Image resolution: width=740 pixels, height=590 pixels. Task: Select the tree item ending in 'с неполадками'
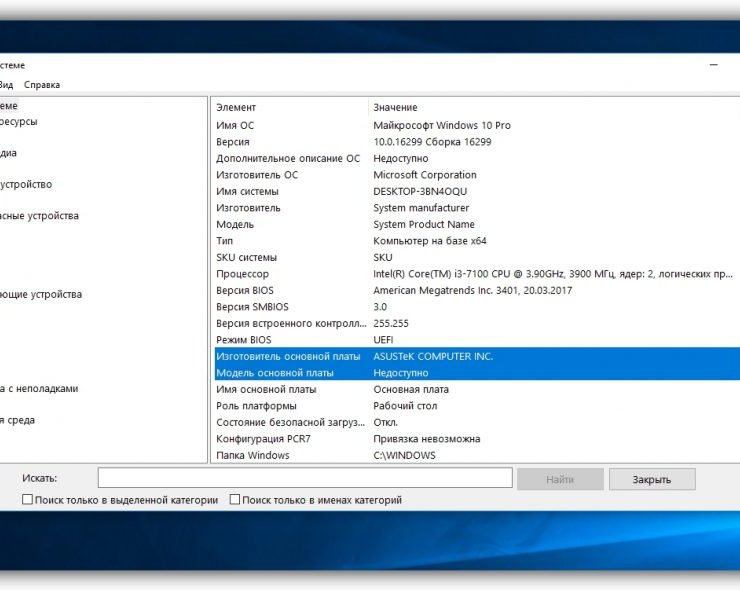[x=38, y=389]
